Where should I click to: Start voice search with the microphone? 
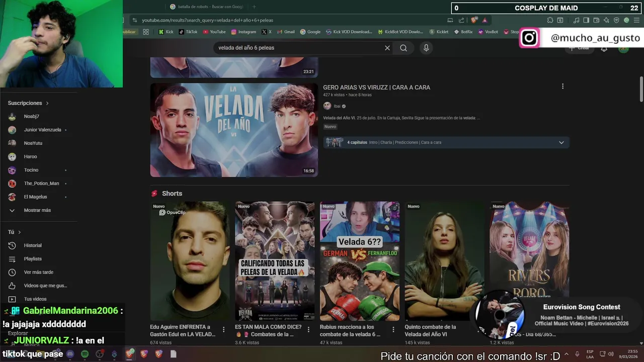(x=426, y=48)
